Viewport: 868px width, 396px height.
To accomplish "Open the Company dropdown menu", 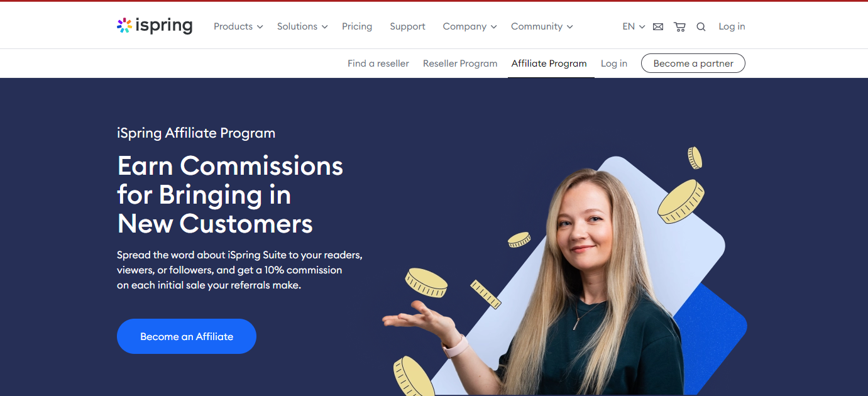I will tap(470, 26).
